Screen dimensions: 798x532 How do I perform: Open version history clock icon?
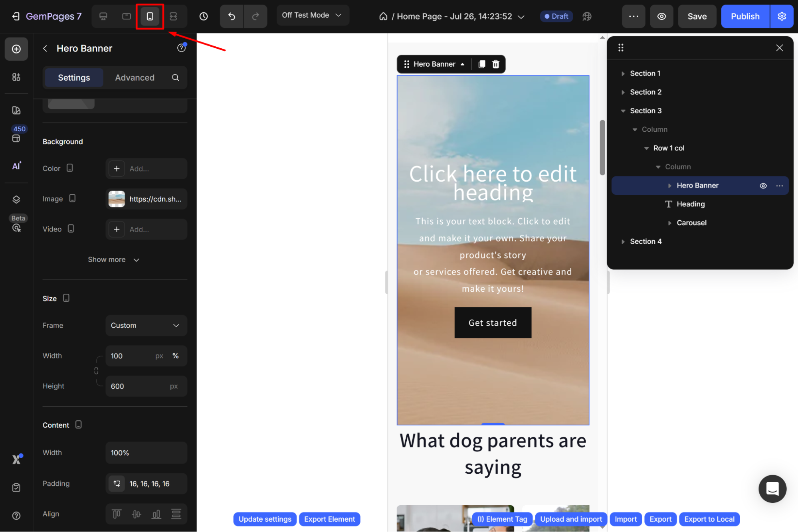204,16
